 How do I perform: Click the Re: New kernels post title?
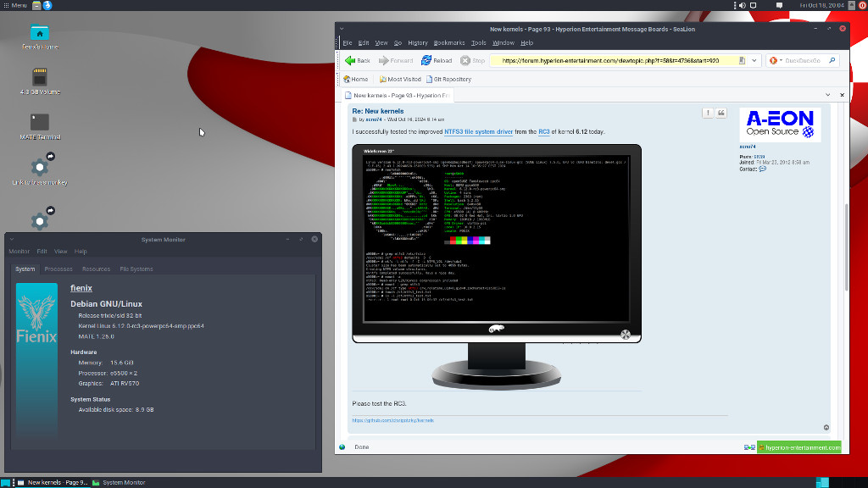pos(377,111)
